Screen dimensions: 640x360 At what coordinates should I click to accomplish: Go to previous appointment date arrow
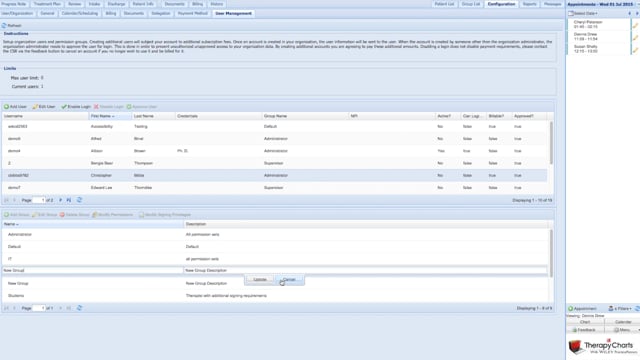(629, 13)
